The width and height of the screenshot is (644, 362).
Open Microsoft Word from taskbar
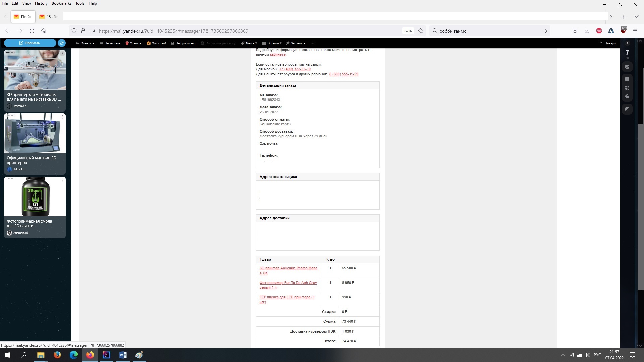click(x=123, y=355)
